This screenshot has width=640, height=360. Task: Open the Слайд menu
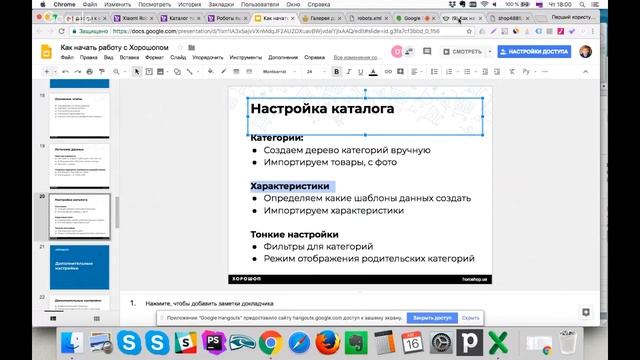point(178,58)
